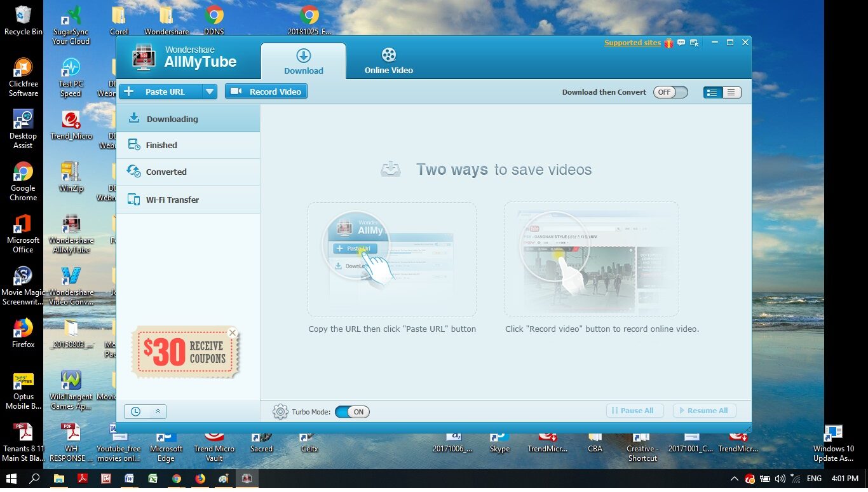Toggle Download then Convert switch
The image size is (868, 492).
[670, 92]
